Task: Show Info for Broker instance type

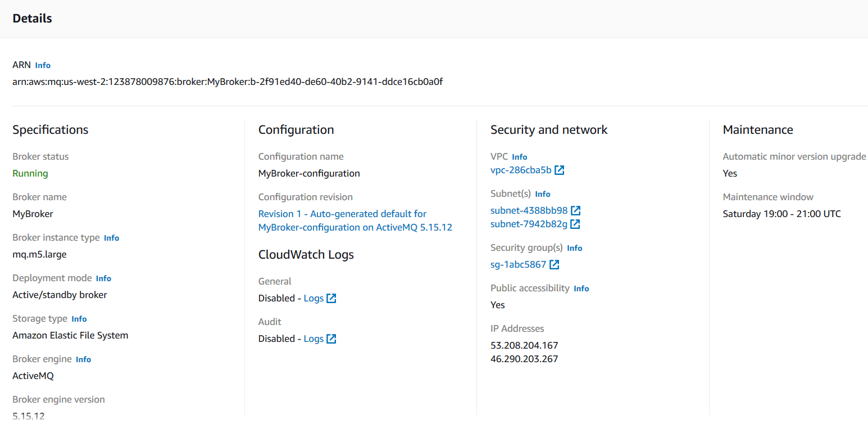Action: point(111,238)
